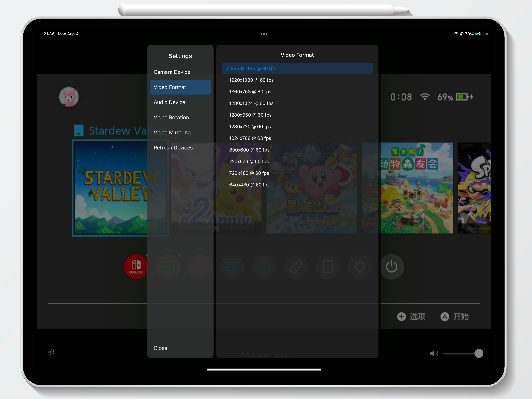Select the Stardew Valley game tile
532x399 pixels.
[x=120, y=188]
